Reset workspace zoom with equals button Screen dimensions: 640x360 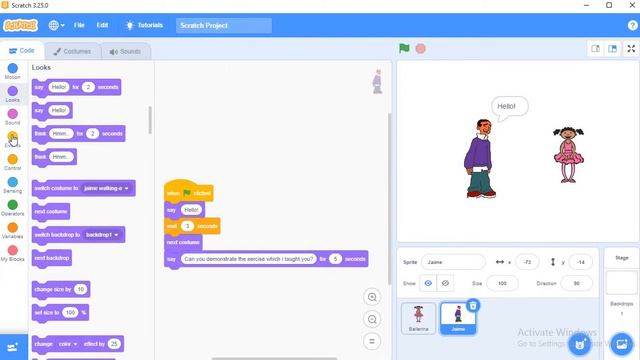coord(372,341)
